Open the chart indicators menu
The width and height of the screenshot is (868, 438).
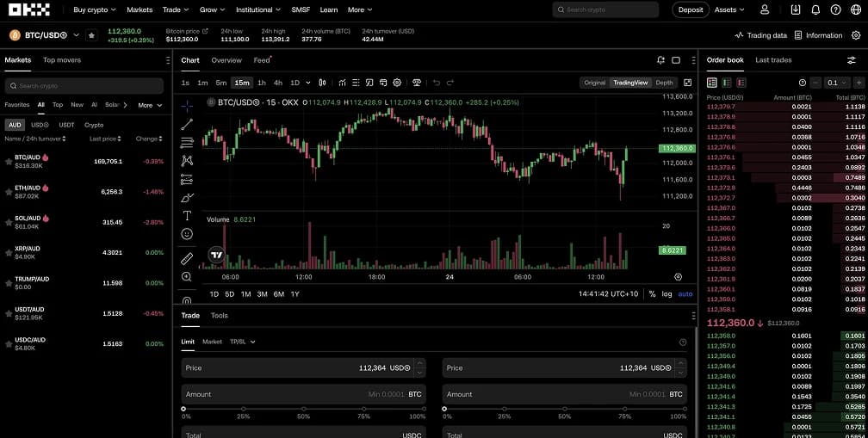point(342,83)
